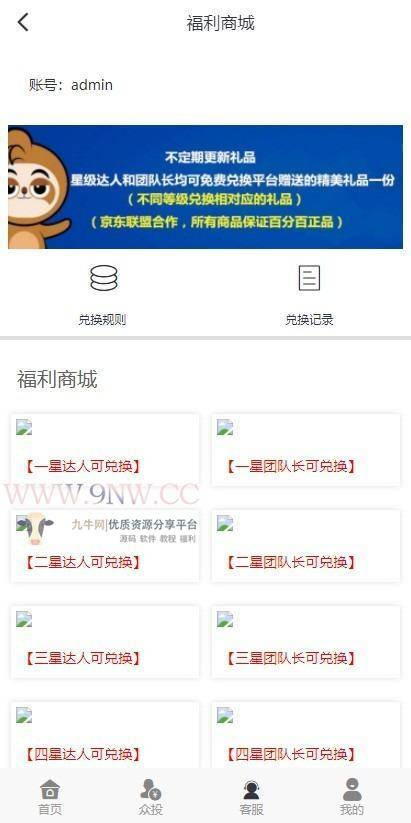The width and height of the screenshot is (411, 823).
Task: Click the 兑换记录 text label
Action: point(309,320)
